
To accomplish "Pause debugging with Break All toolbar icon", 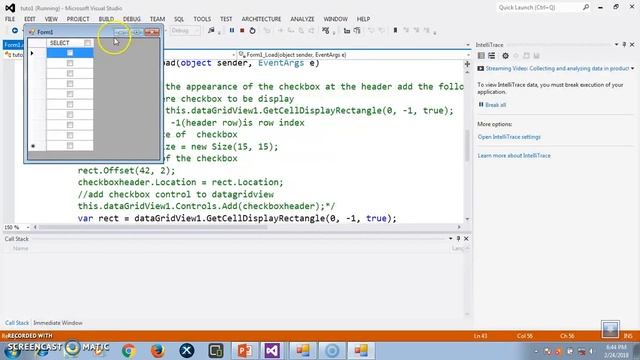I will 232,30.
